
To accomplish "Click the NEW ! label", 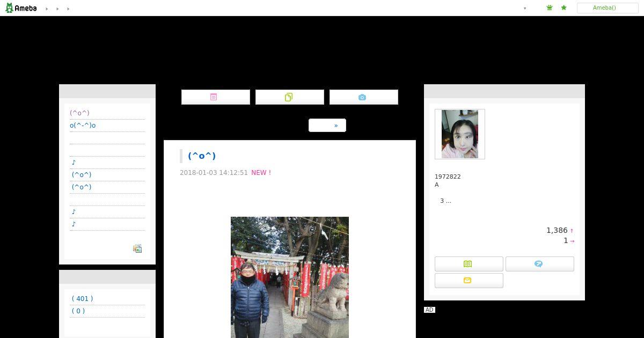I will click(261, 173).
